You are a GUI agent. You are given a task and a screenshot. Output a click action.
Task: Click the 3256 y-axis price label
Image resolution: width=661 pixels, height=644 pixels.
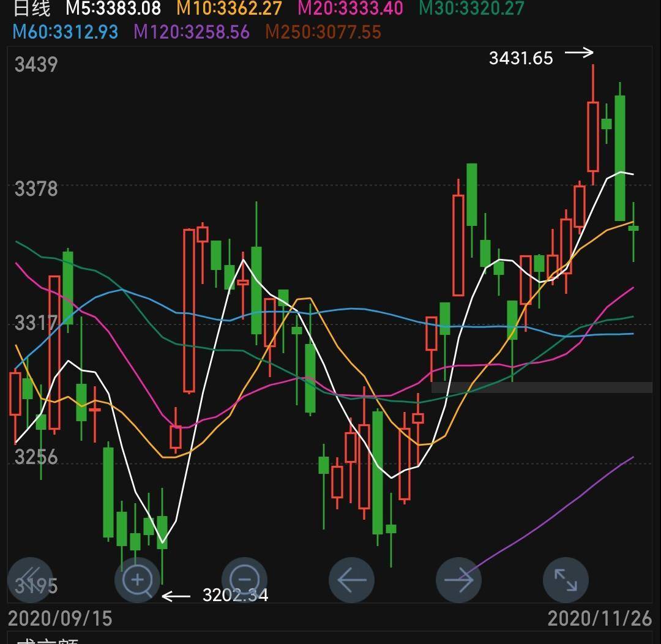[x=36, y=457]
